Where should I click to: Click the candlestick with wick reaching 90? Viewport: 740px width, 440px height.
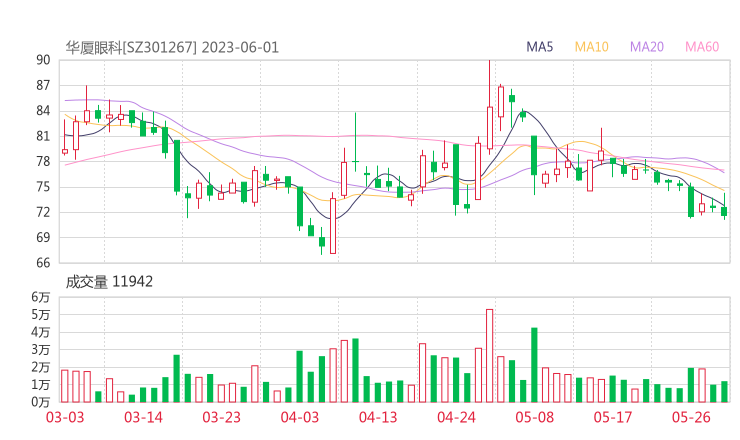coord(490,108)
